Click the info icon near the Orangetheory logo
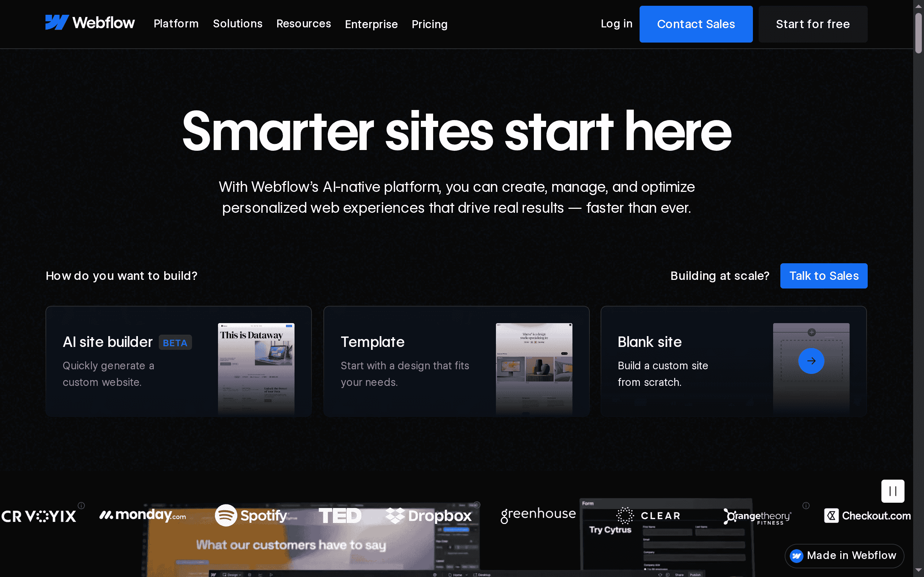Screen dimensions: 924x577 coord(806,505)
